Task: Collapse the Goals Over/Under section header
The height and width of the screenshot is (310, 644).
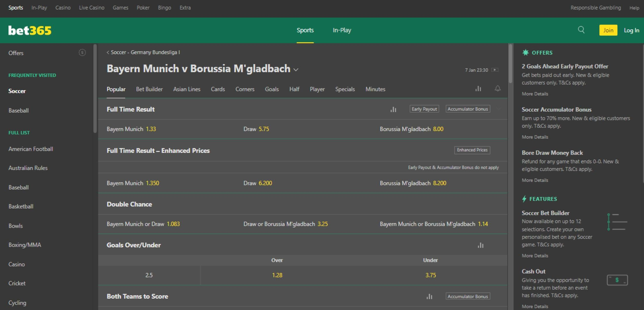Action: (x=303, y=245)
